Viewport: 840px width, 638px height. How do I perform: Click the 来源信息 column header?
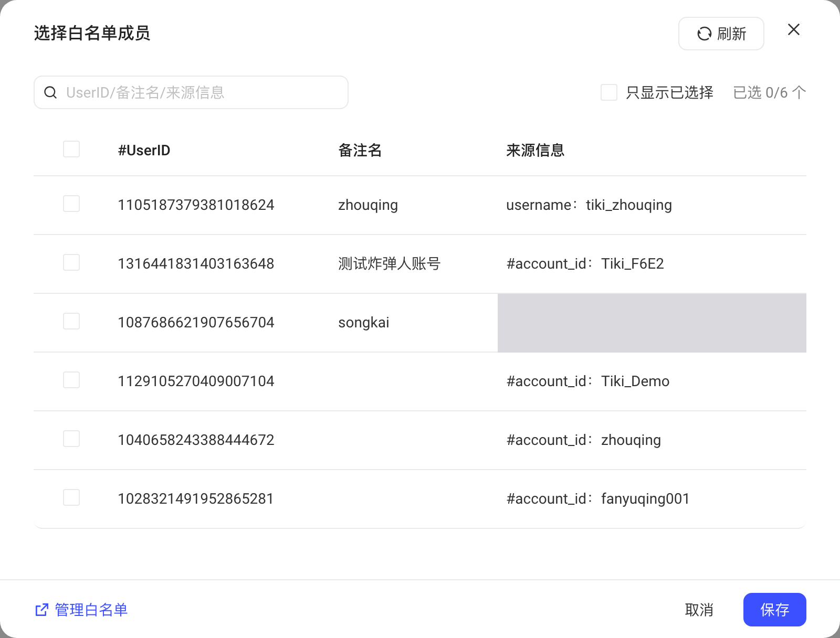click(x=535, y=151)
